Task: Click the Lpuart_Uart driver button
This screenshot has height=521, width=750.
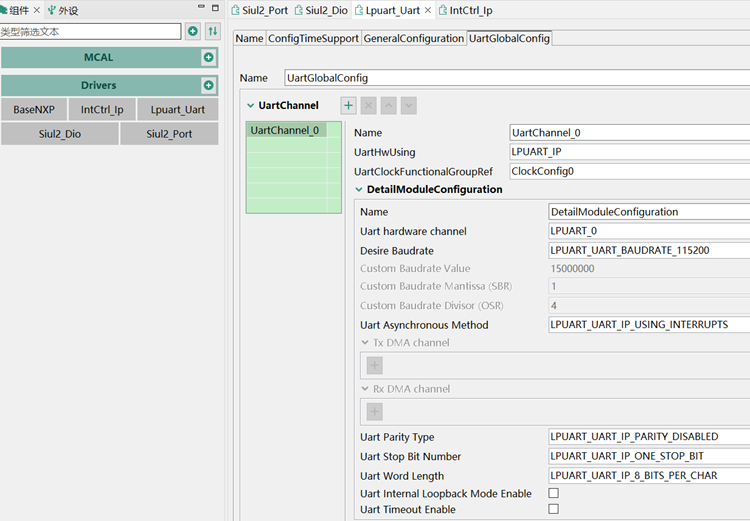Action: (x=177, y=110)
